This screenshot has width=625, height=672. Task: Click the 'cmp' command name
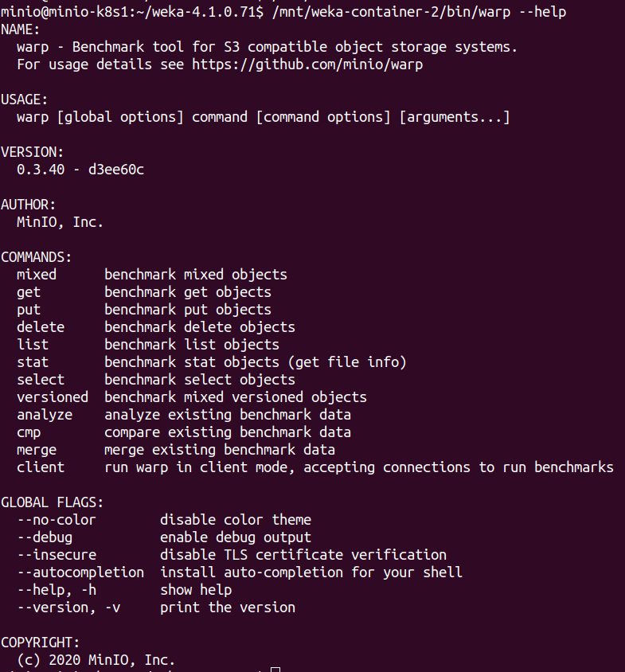[29, 432]
